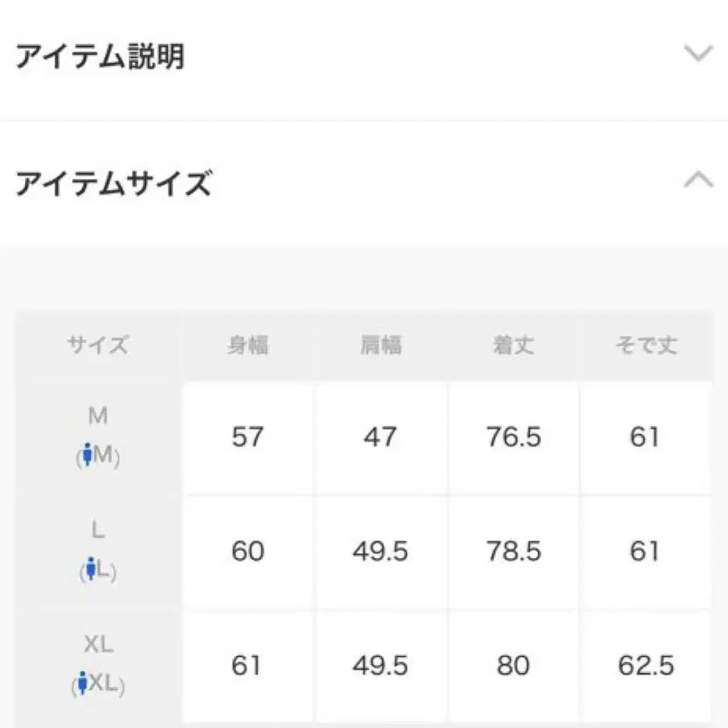Select the 76.5 length cell for M

[x=513, y=438]
